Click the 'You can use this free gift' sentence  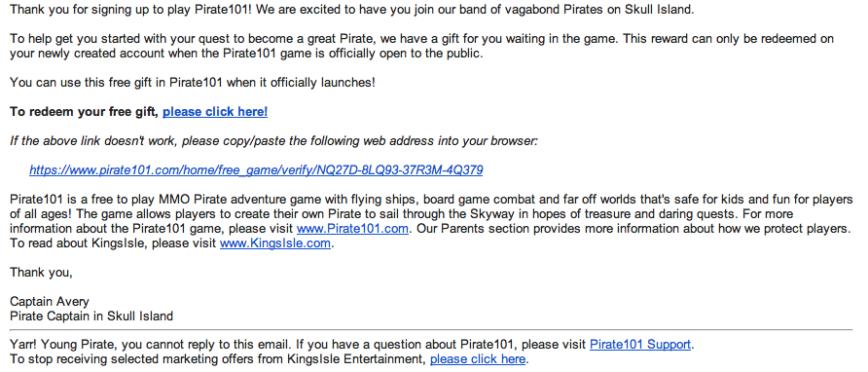193,83
